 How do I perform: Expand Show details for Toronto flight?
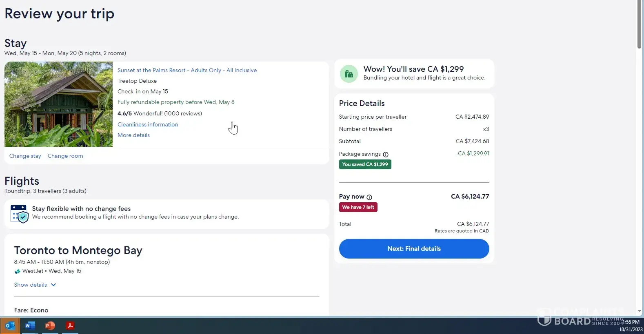[31, 285]
